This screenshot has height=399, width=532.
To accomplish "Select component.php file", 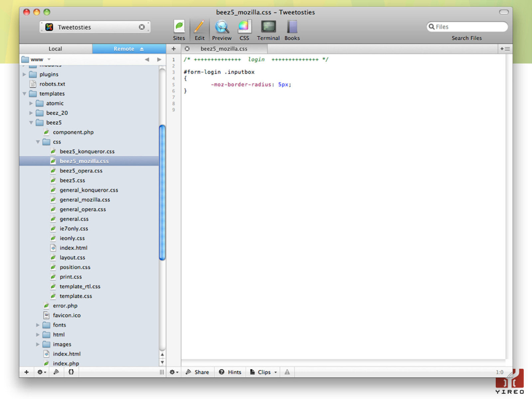I will tap(89, 132).
